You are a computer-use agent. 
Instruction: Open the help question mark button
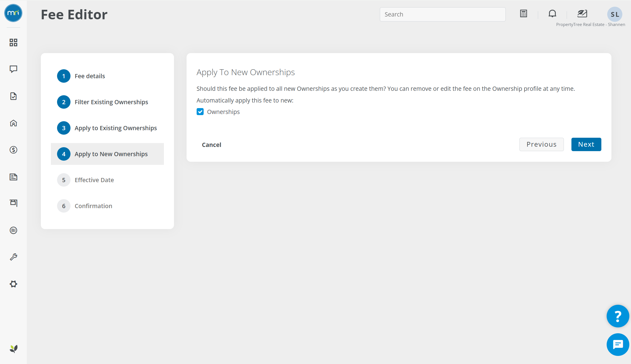(x=618, y=316)
